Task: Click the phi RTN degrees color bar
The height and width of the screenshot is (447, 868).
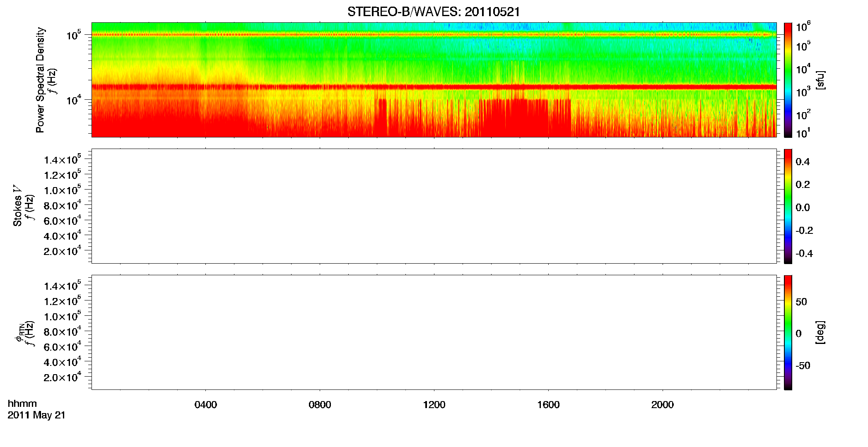Action: click(x=788, y=332)
